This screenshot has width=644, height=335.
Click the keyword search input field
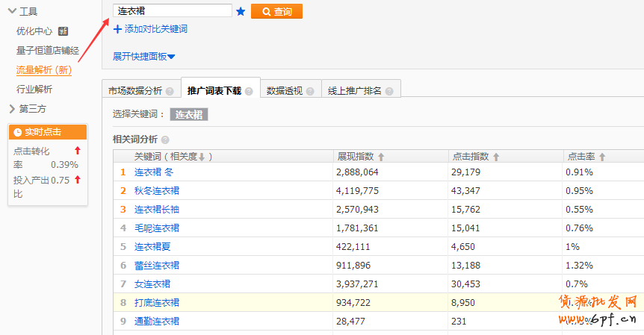173,11
